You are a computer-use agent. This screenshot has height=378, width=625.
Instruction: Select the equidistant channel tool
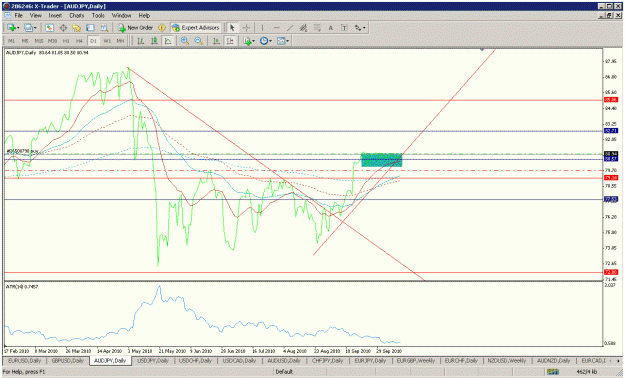303,28
